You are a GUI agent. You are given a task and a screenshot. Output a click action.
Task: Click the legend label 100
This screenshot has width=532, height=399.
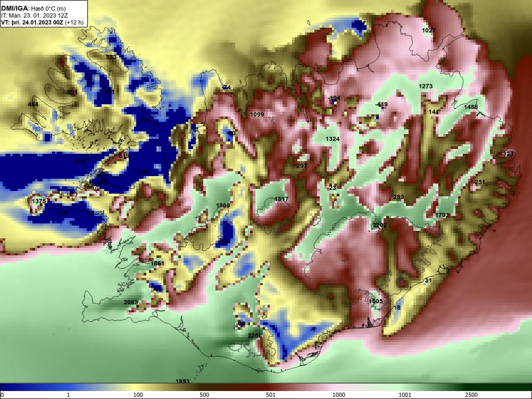[x=138, y=395]
